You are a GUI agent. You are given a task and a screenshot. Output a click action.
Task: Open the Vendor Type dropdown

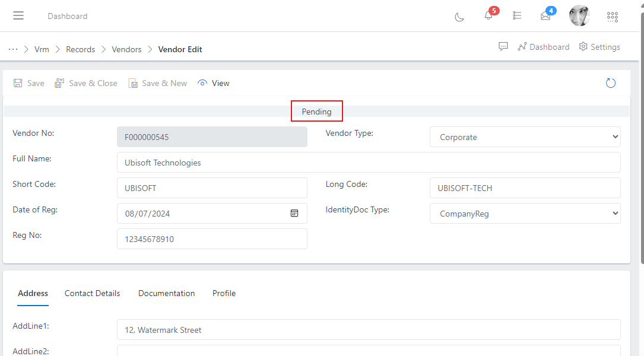pyautogui.click(x=525, y=137)
